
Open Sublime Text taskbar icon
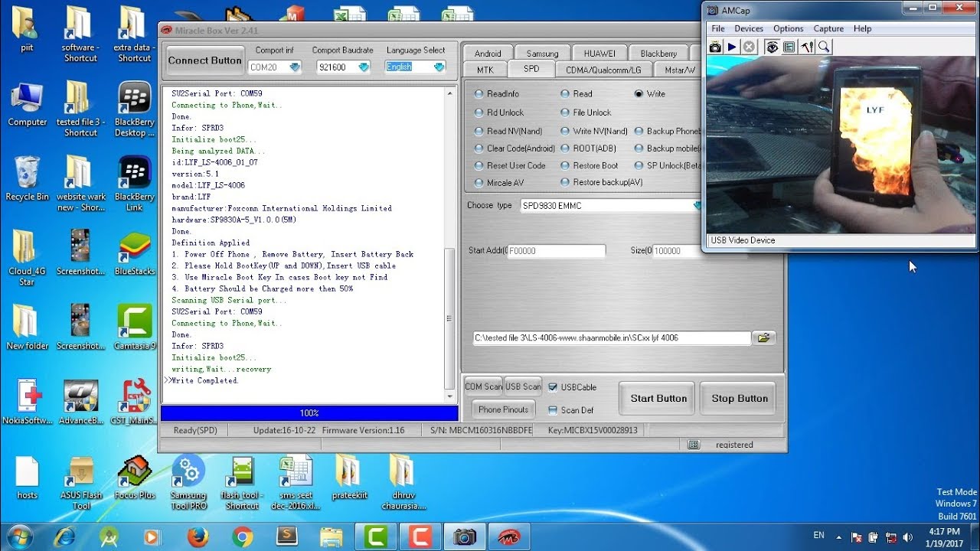click(286, 536)
